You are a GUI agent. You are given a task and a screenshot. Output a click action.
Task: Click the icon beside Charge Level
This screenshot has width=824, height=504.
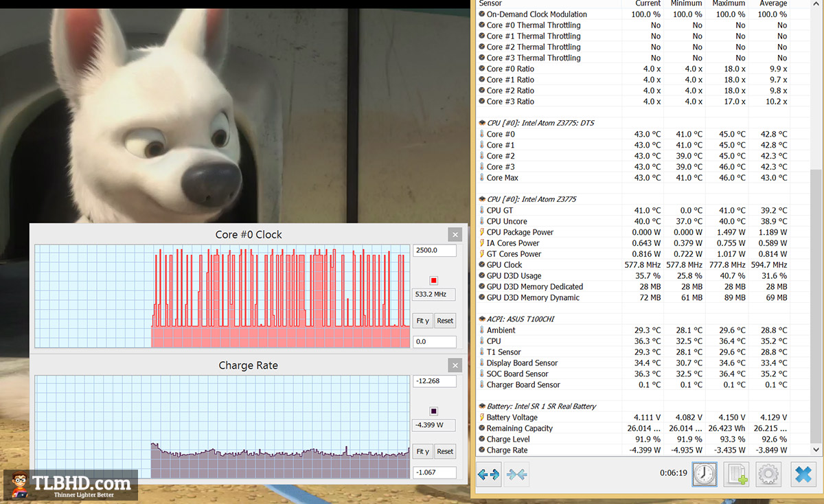481,439
